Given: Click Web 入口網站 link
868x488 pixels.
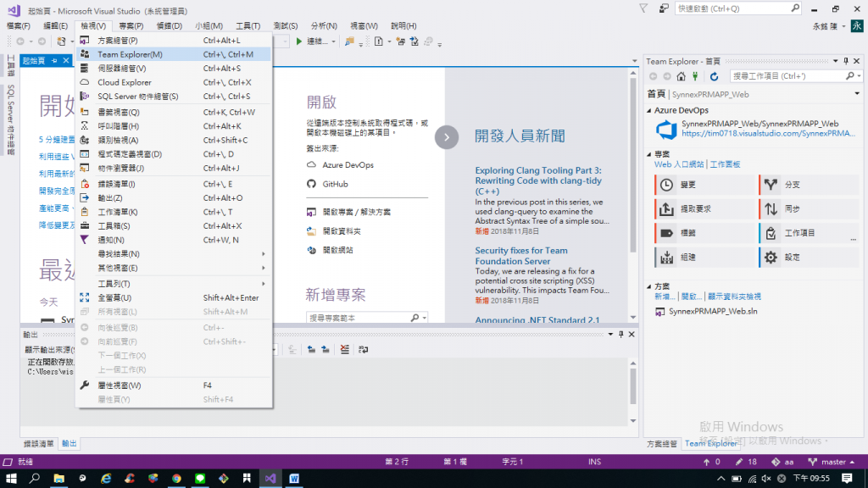Looking at the screenshot, I should (679, 164).
